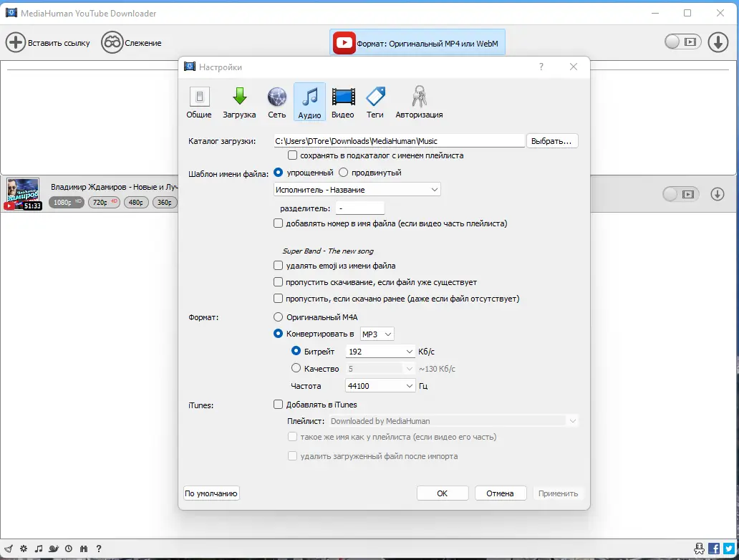Open the Теги settings tab
Image resolution: width=739 pixels, height=560 pixels.
tap(375, 102)
